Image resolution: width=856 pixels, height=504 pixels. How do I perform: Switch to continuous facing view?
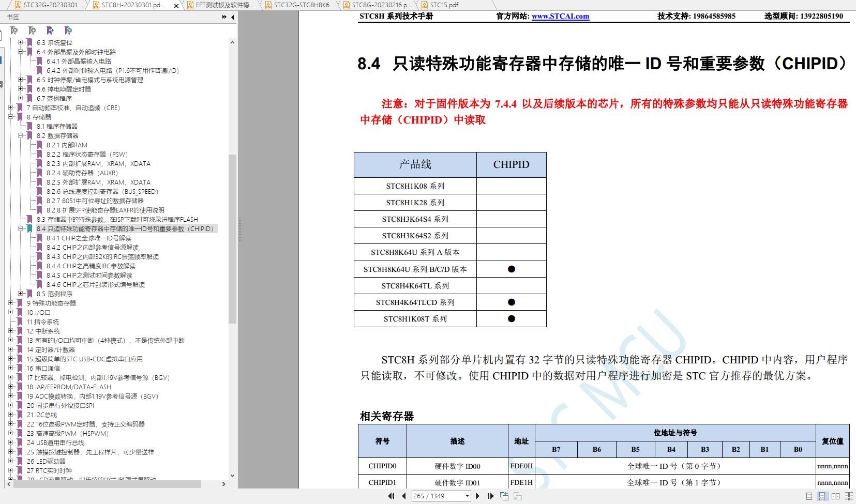(x=849, y=496)
